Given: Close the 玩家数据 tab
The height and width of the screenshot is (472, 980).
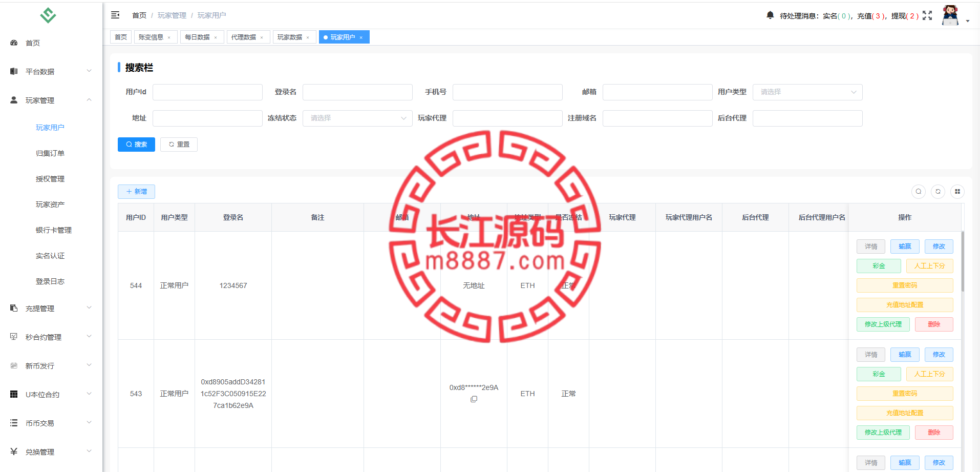Looking at the screenshot, I should coord(308,37).
